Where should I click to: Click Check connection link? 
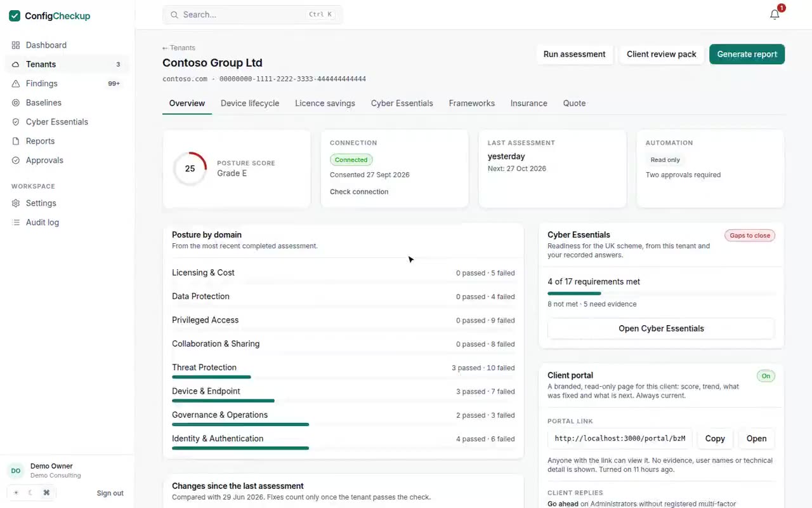tap(359, 192)
